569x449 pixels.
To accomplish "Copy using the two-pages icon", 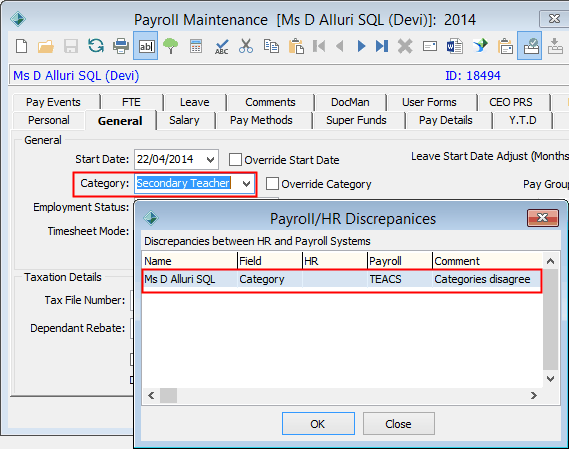I will [x=271, y=46].
